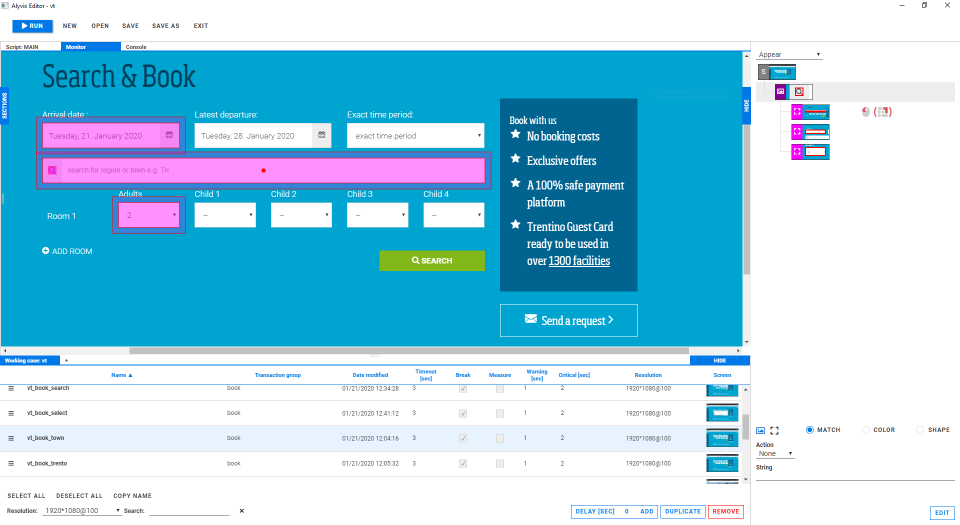This screenshot has width=960, height=525.
Task: Click the rectangle selection icon beside MATCH
Action: [774, 430]
